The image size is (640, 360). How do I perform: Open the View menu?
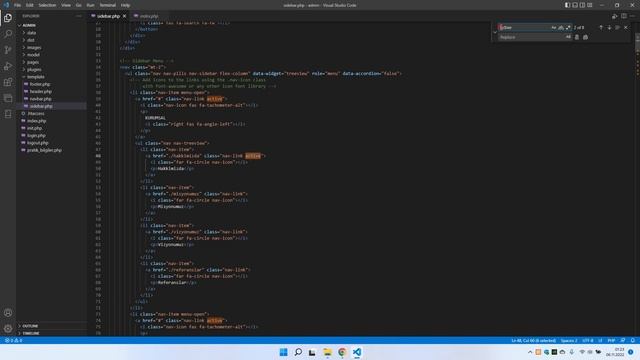click(x=66, y=5)
